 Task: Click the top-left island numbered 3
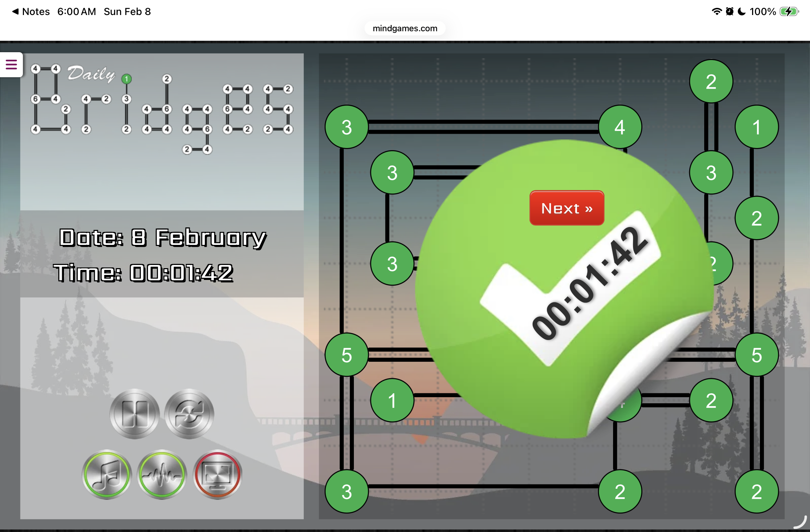(x=346, y=127)
